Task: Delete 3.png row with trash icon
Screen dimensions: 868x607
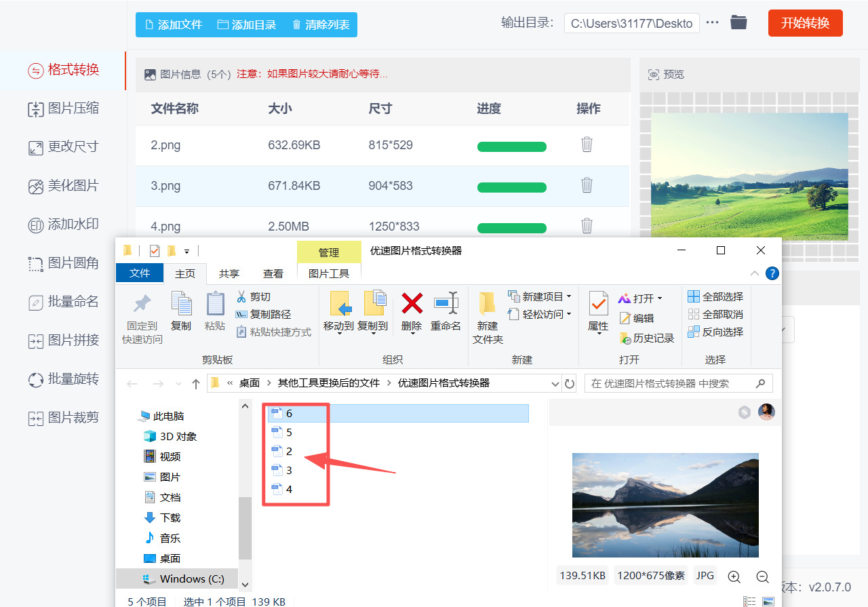Action: click(587, 186)
